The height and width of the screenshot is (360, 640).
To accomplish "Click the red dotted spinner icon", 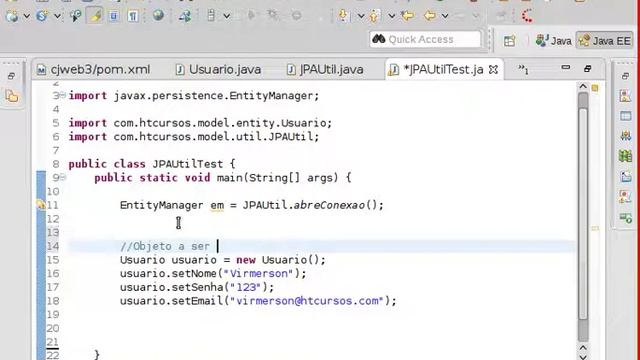I will tap(527, 16).
